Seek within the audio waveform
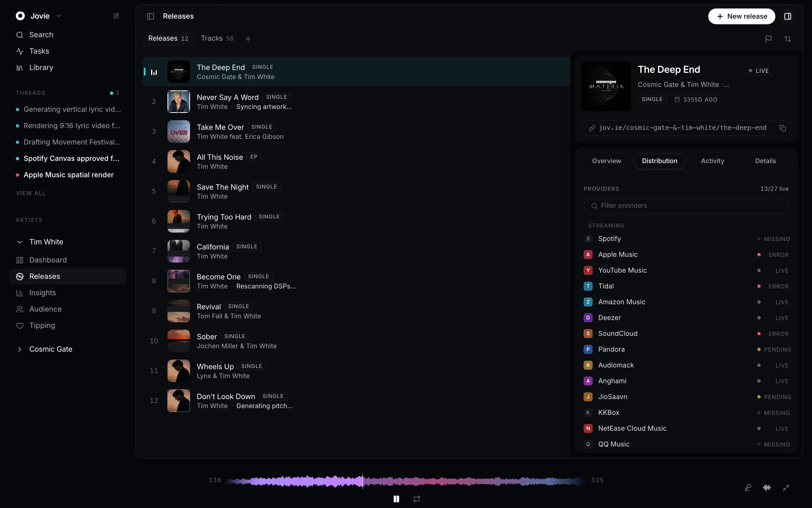 406,481
